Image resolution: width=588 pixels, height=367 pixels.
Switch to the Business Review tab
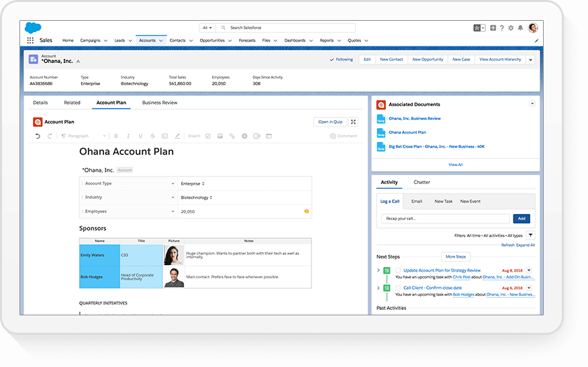[x=160, y=103]
